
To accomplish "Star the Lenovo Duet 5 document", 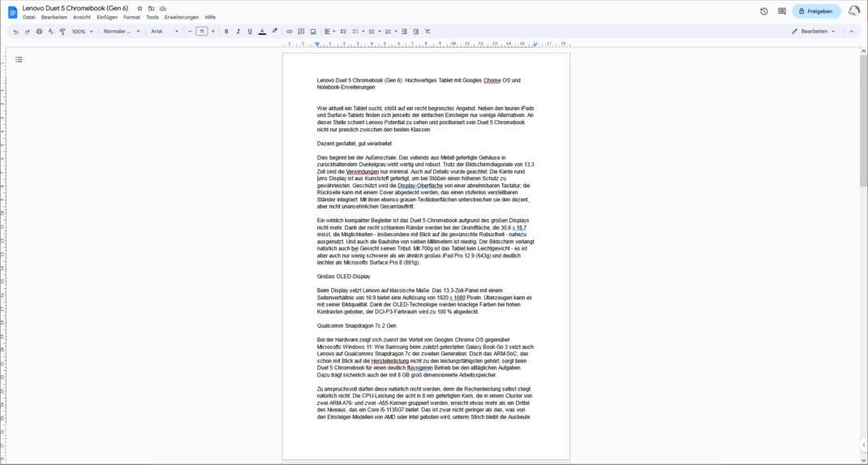I will click(x=140, y=9).
